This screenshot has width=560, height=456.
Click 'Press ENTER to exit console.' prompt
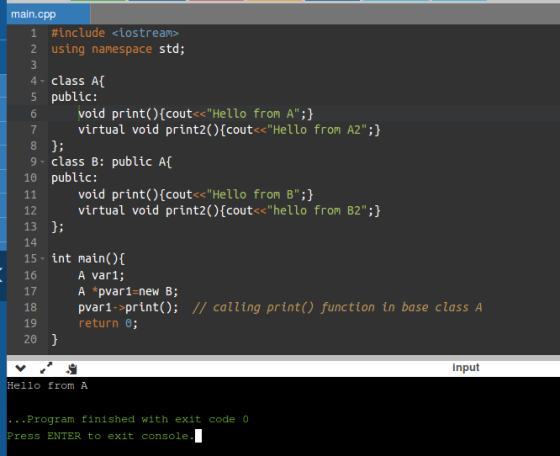[x=101, y=436]
